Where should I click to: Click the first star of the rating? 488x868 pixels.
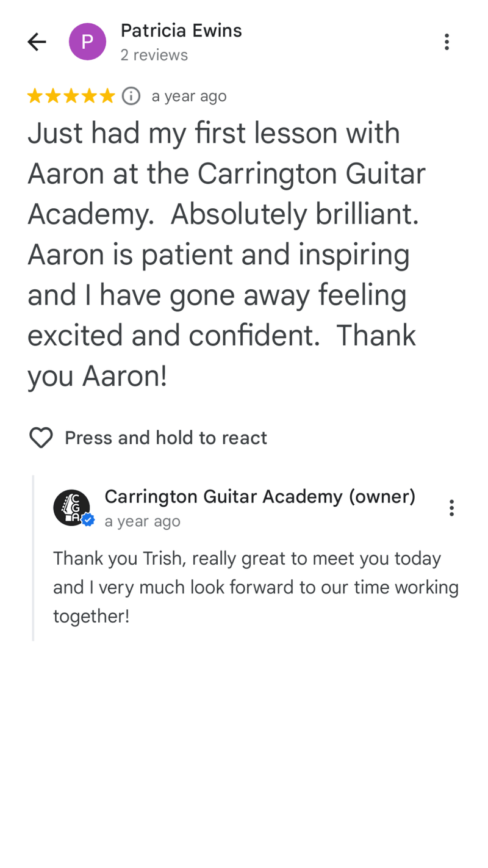click(x=35, y=95)
